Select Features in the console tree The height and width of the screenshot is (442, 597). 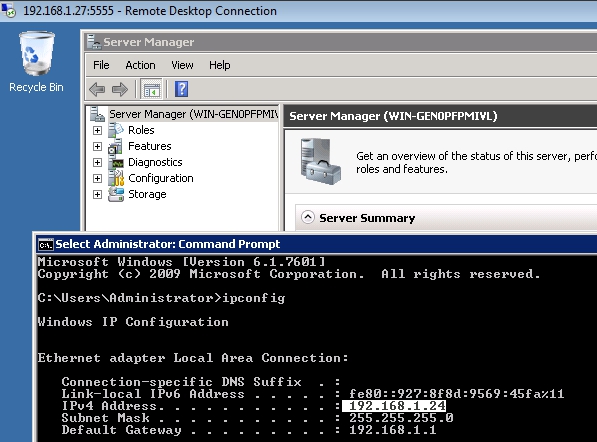(x=150, y=146)
